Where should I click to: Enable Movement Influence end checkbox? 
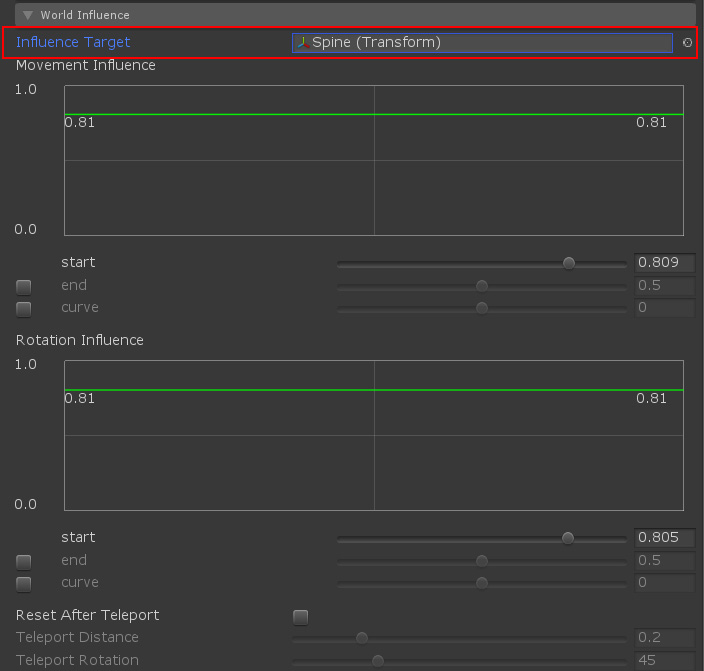(x=24, y=287)
